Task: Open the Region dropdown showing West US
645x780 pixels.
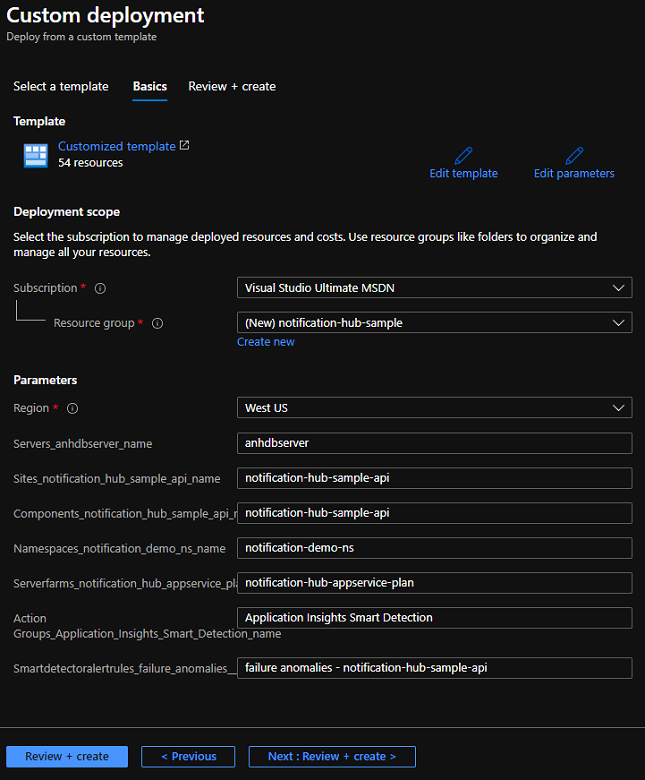Action: 435,408
